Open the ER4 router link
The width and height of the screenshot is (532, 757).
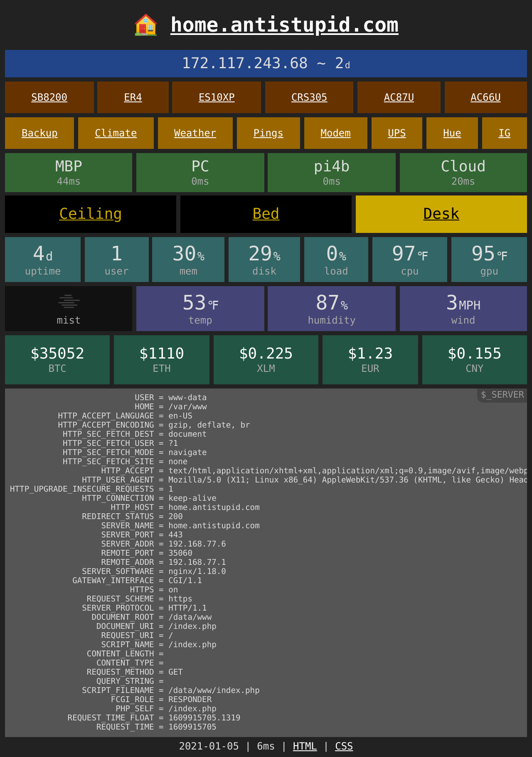coord(133,97)
